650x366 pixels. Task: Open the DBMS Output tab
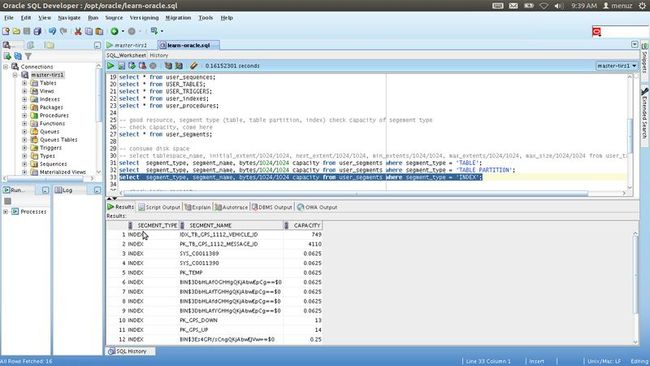point(272,207)
